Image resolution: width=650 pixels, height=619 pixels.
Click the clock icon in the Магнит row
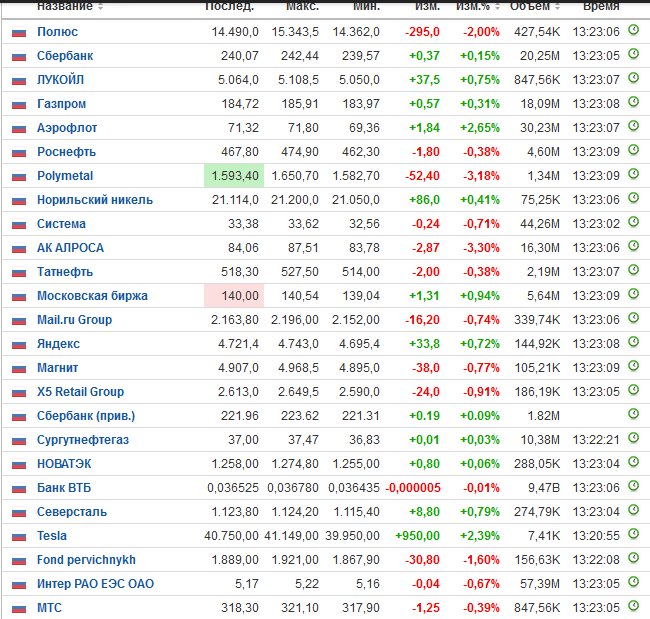point(633,366)
